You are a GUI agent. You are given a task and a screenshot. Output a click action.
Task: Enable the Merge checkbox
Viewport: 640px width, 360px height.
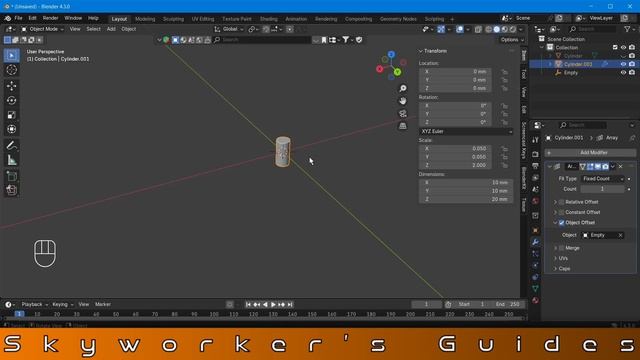point(561,248)
